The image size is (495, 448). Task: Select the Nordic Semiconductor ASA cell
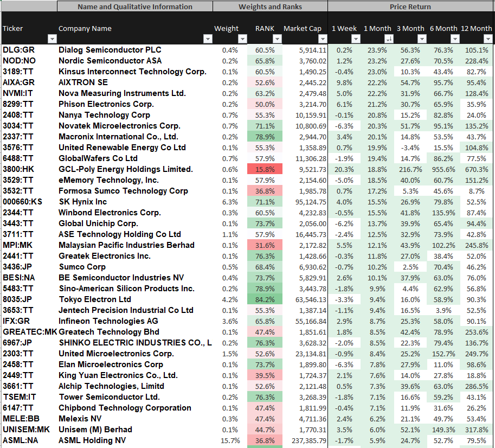click(135, 61)
